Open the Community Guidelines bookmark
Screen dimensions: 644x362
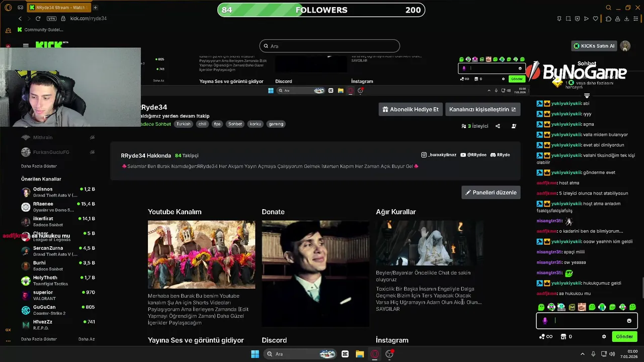pyautogui.click(x=40, y=30)
